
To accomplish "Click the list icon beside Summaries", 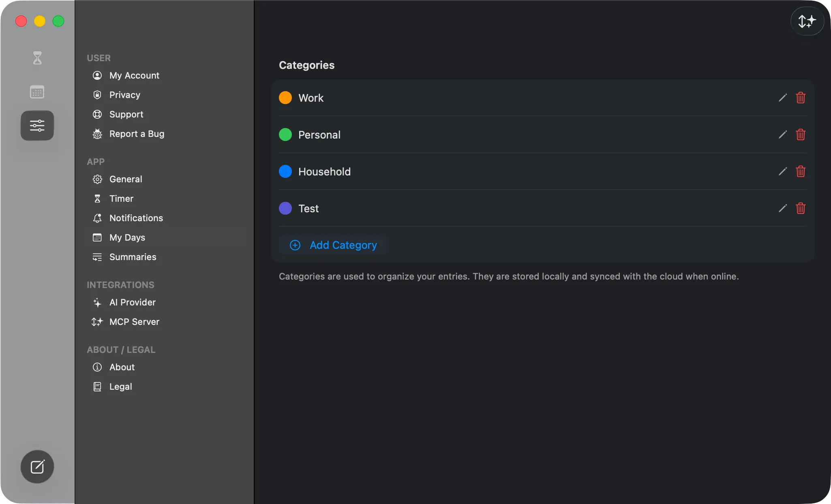I will [x=97, y=257].
